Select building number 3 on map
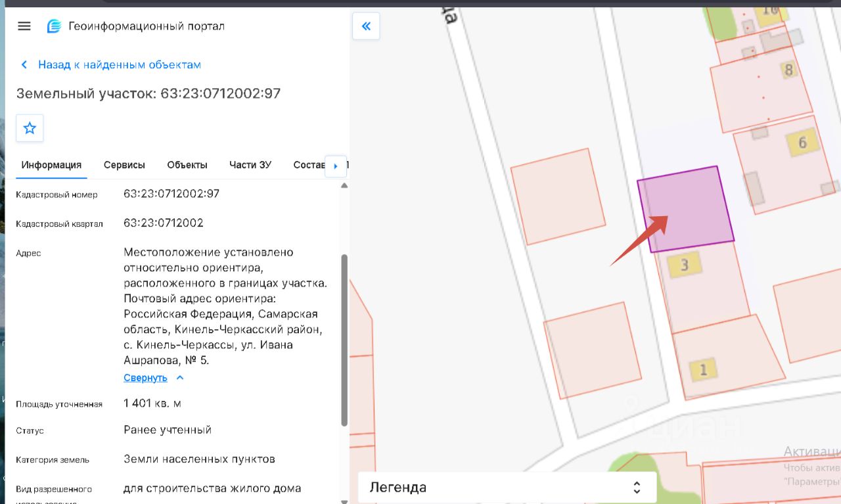The height and width of the screenshot is (504, 841). click(684, 265)
